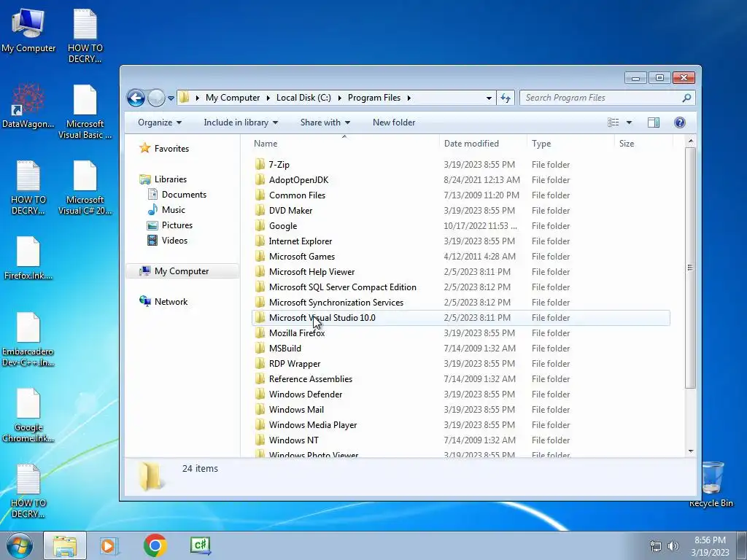Click Local Disk (C:) in the breadcrumb
Viewport: 747px width, 560px height.
pyautogui.click(x=303, y=98)
